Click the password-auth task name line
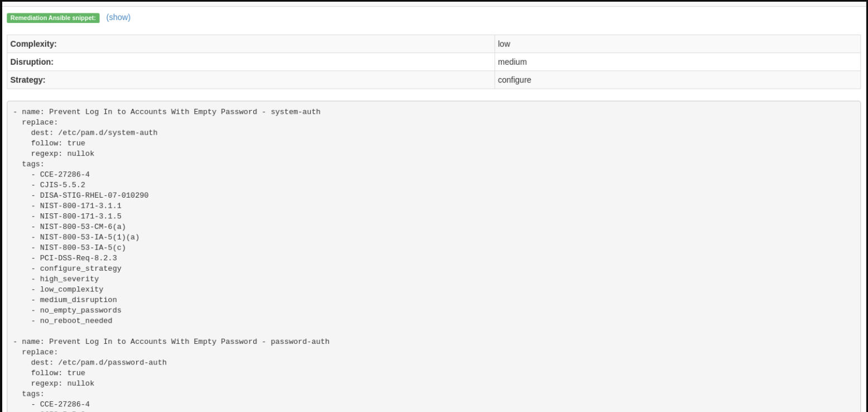Image resolution: width=868 pixels, height=412 pixels. pos(171,342)
